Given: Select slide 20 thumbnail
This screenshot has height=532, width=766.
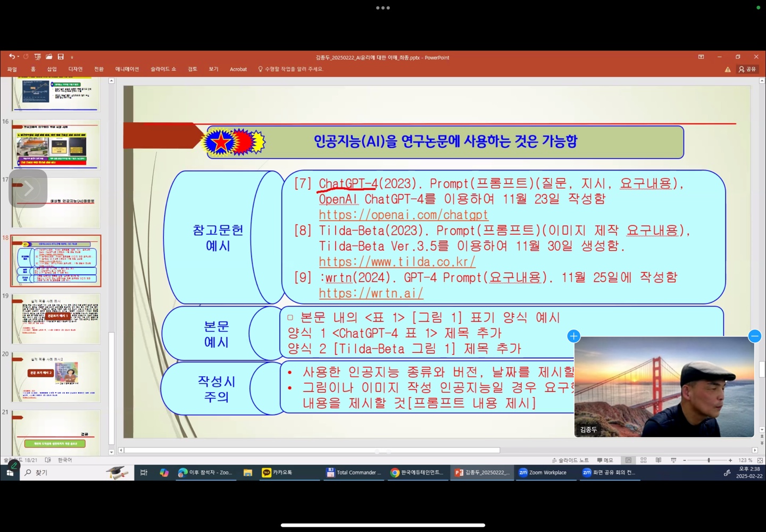Looking at the screenshot, I should (x=56, y=377).
